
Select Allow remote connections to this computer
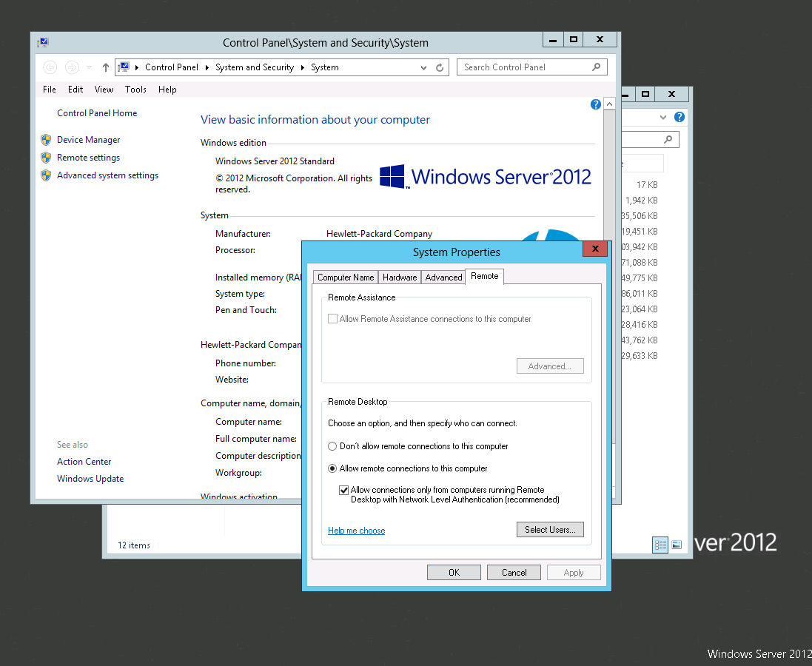click(x=332, y=468)
